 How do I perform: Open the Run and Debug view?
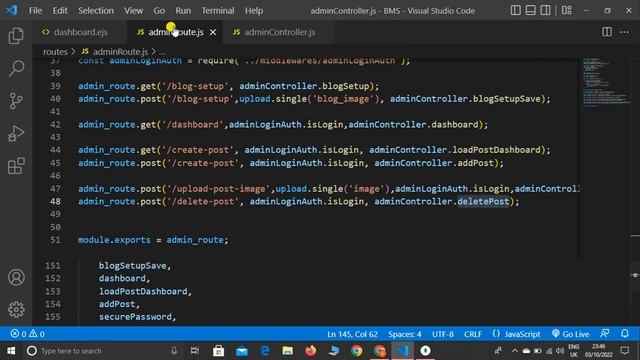point(16,133)
